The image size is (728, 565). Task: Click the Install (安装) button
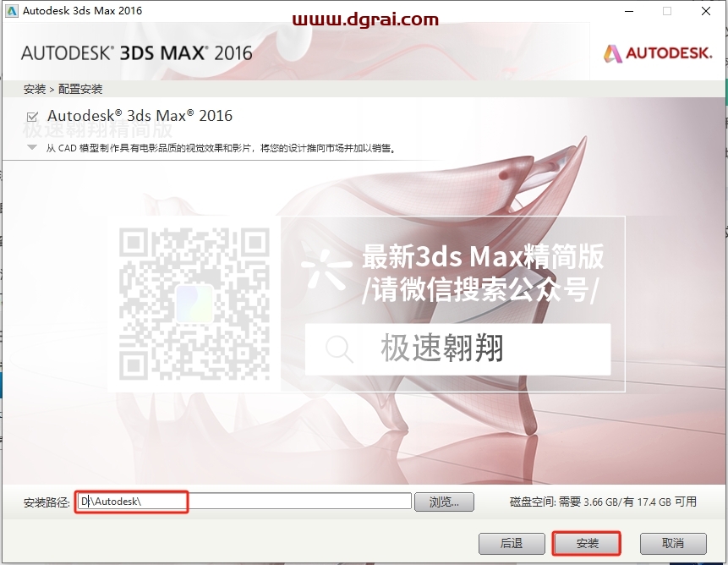pyautogui.click(x=587, y=543)
